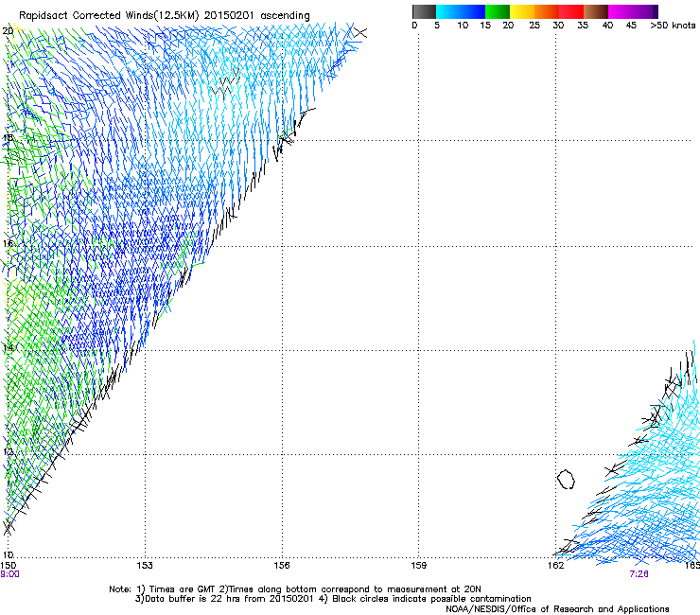
Task: Click the note about black circles contamination
Action: [x=425, y=599]
